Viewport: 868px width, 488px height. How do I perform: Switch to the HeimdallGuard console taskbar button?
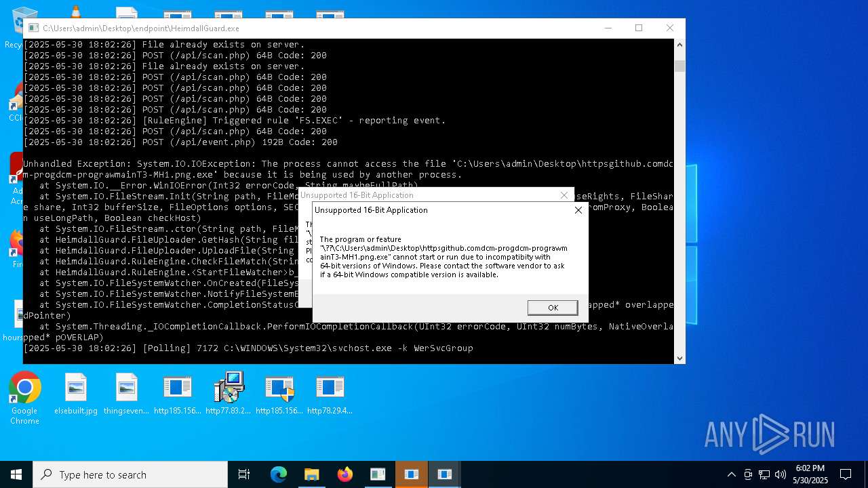(378, 474)
